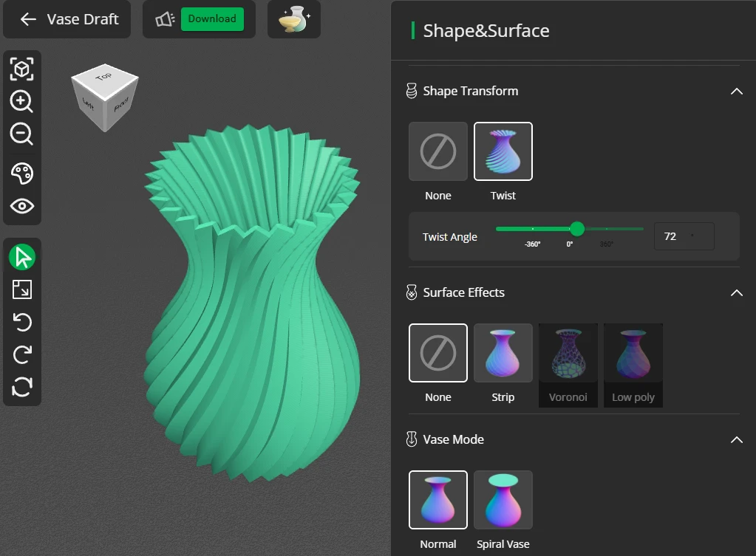This screenshot has width=756, height=556.
Task: Select the fit-to-view cube icon
Action: 21,69
